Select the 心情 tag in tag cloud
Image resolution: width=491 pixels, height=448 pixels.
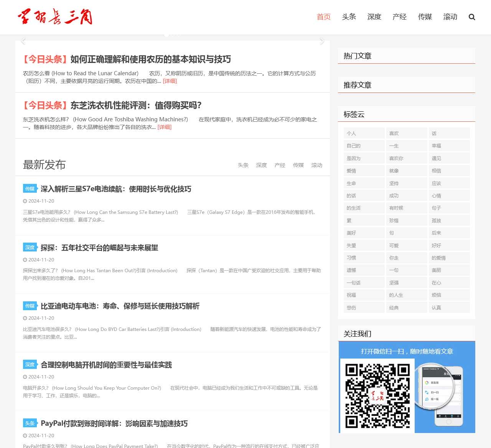tap(449, 195)
